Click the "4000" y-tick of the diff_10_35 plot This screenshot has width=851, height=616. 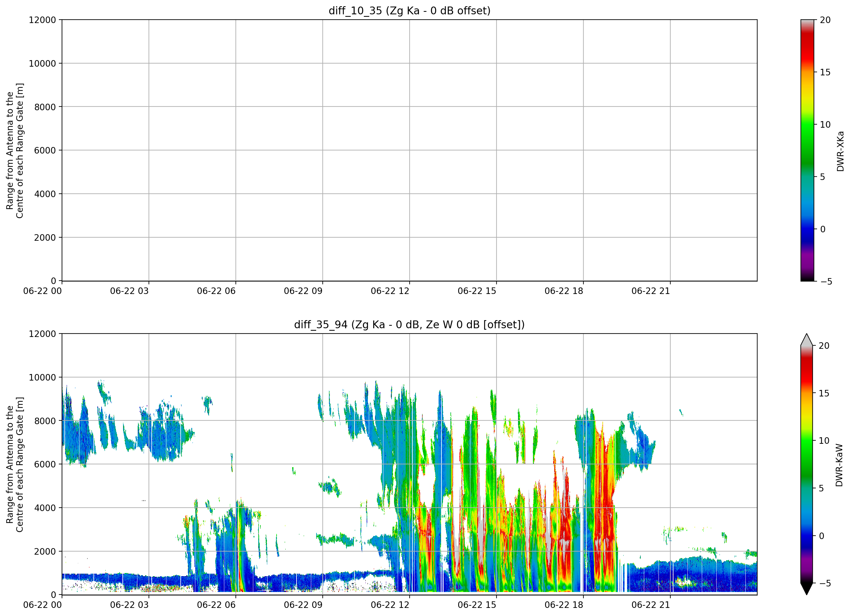click(45, 194)
